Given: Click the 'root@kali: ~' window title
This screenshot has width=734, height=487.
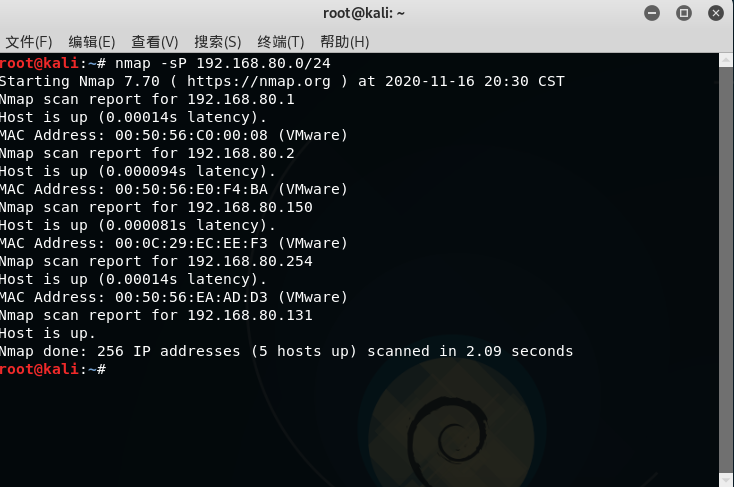Looking at the screenshot, I should pyautogui.click(x=364, y=13).
